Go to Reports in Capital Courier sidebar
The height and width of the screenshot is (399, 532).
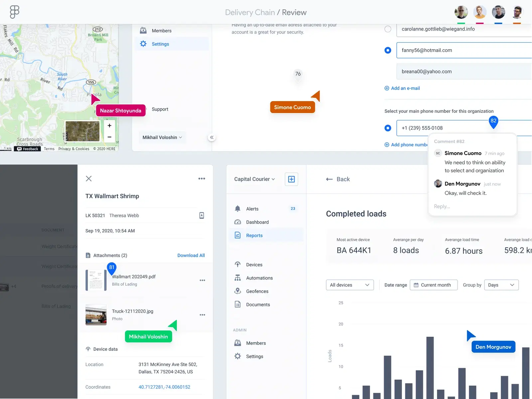pyautogui.click(x=266, y=235)
